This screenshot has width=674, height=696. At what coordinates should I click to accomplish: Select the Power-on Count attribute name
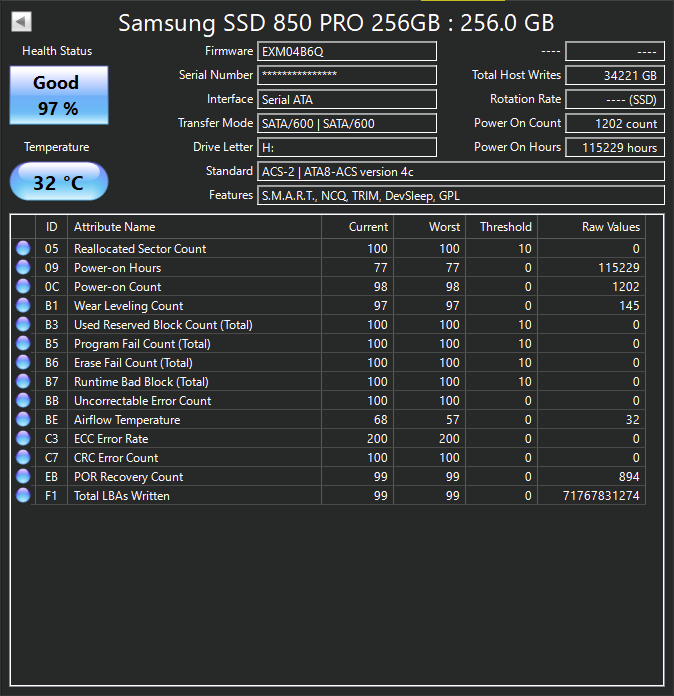pyautogui.click(x=117, y=287)
